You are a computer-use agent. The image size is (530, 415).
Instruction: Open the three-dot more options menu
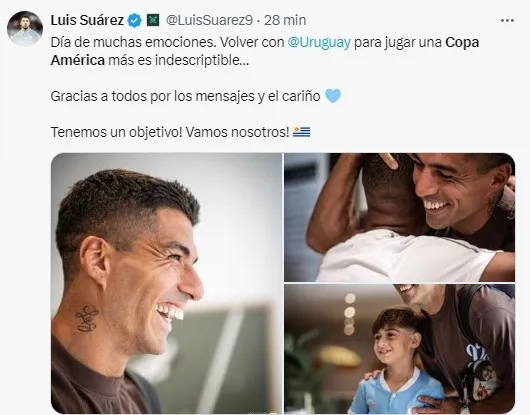(x=507, y=21)
